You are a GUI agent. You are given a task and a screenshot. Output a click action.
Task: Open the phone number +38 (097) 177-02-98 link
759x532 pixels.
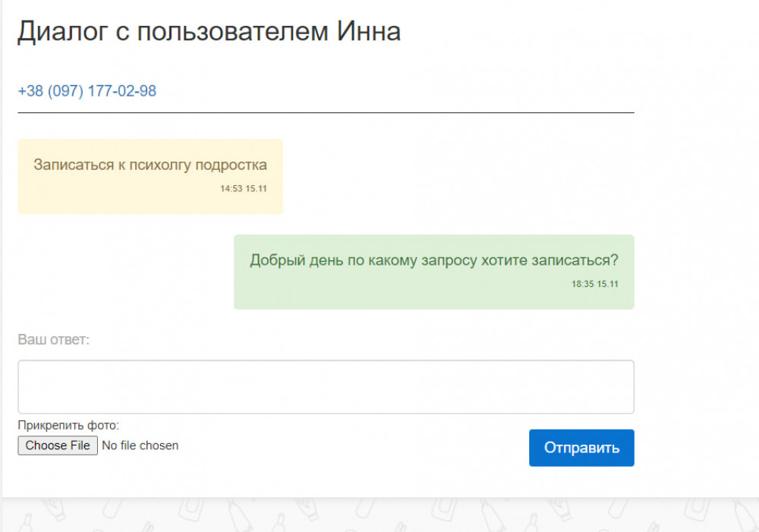(87, 91)
